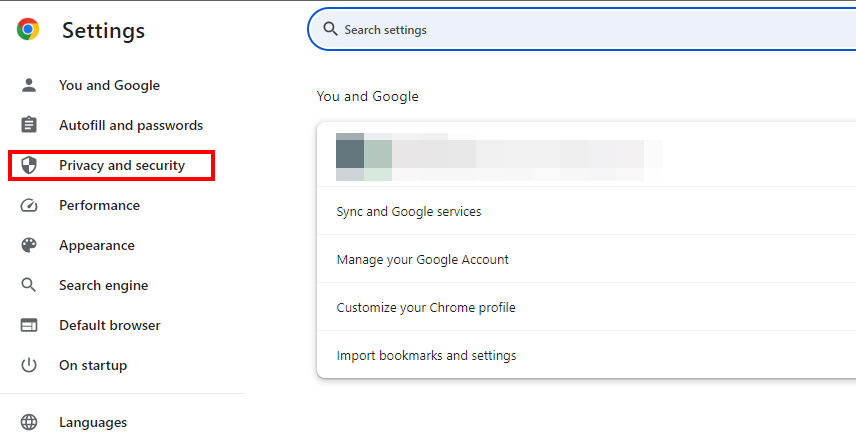Image resolution: width=856 pixels, height=444 pixels.
Task: Click the palette Appearance icon
Action: 28,245
